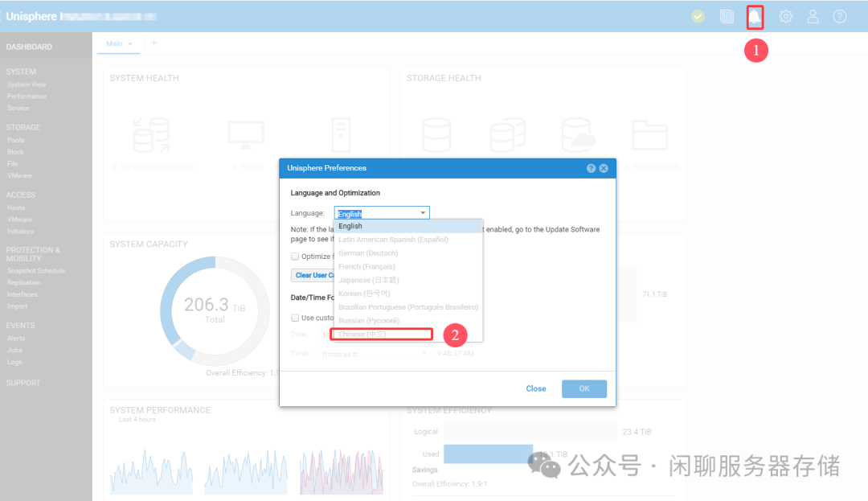Select English in the language list
Screen dimensions: 868x501
coord(408,226)
